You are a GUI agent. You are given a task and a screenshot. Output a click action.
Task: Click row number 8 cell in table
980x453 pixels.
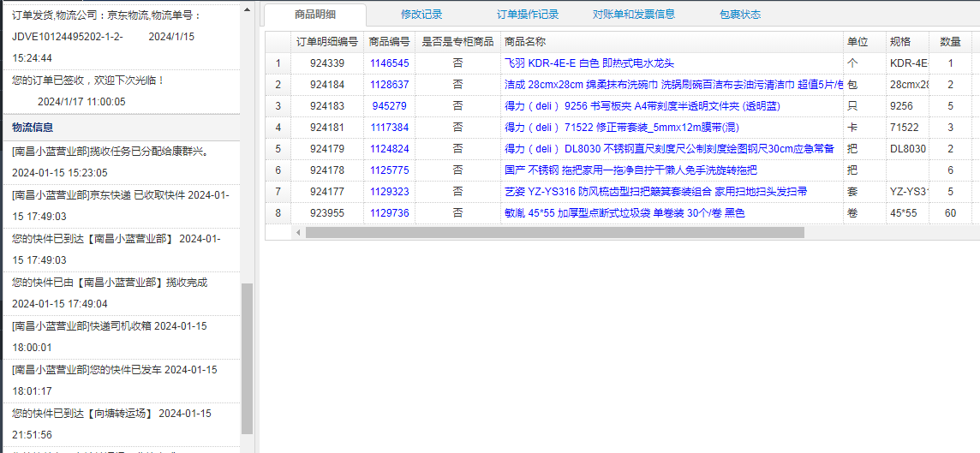tap(278, 213)
